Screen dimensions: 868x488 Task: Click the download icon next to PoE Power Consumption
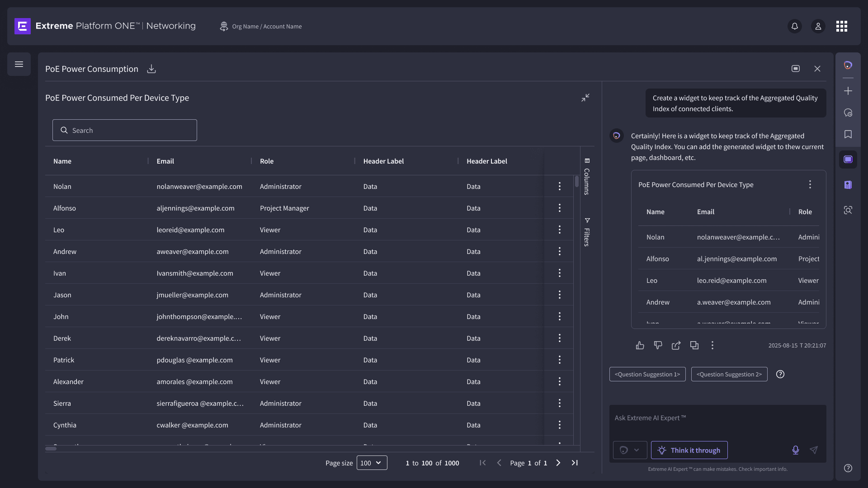coord(151,69)
